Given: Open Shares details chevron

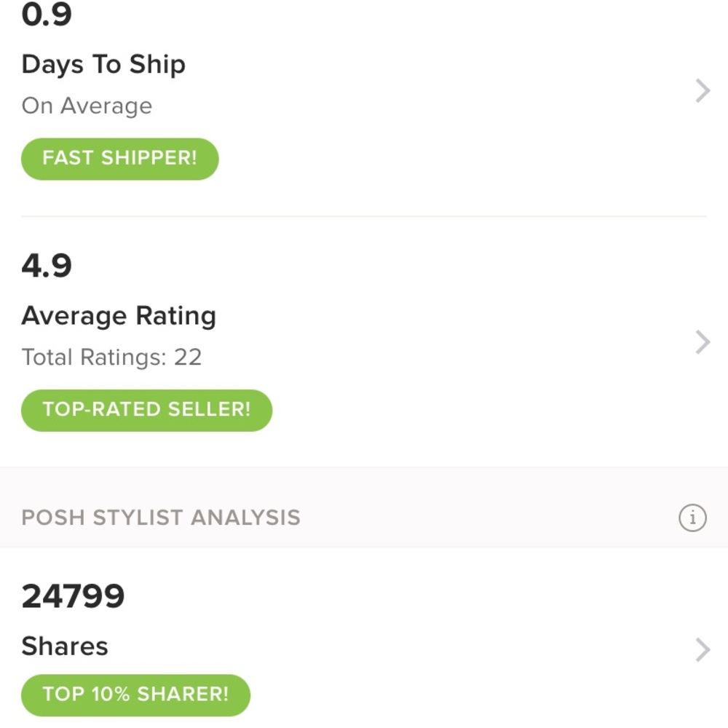Looking at the screenshot, I should (702, 650).
